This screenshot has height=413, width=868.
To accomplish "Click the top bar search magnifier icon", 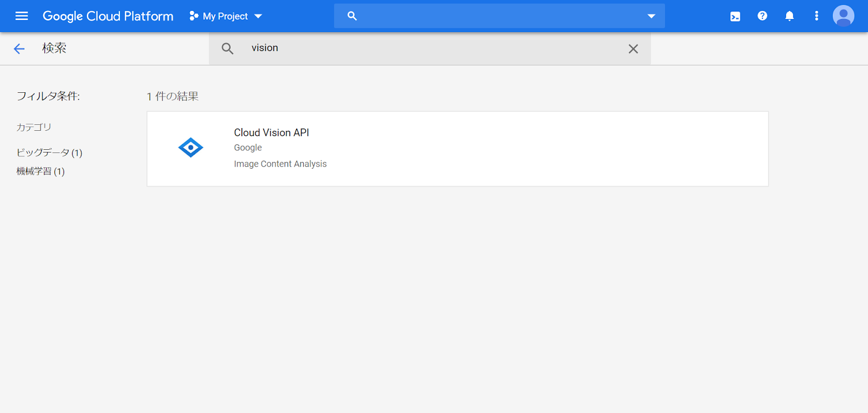I will click(x=352, y=16).
